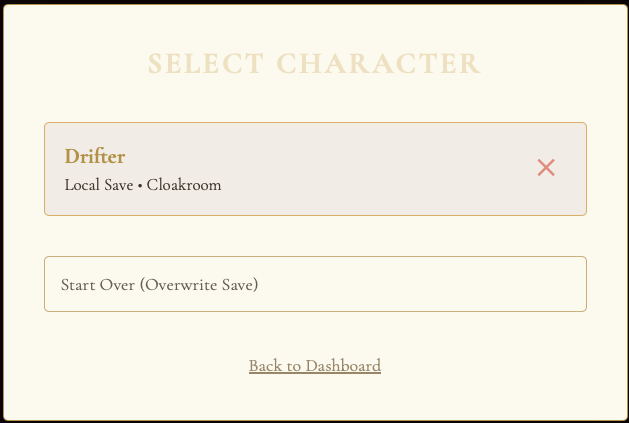Screen dimensions: 629x423
Task: Return to the Dashboard
Action: click(x=315, y=366)
